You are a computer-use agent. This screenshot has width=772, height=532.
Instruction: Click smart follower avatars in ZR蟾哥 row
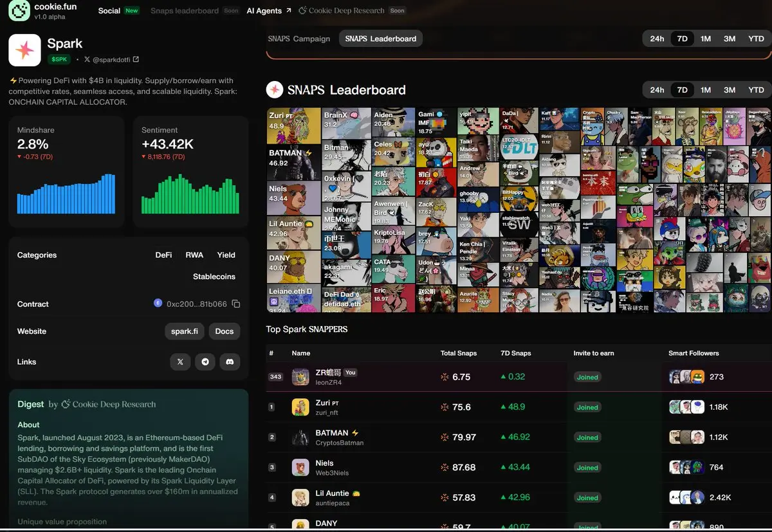(686, 377)
